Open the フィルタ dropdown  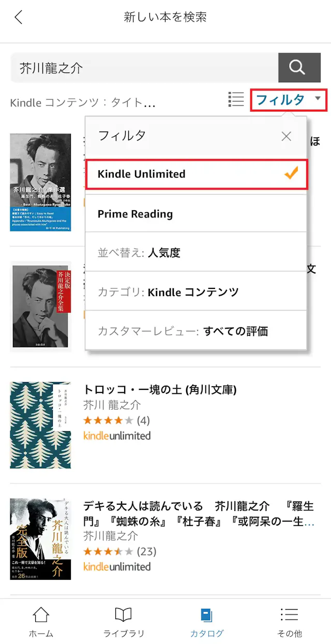pyautogui.click(x=288, y=100)
